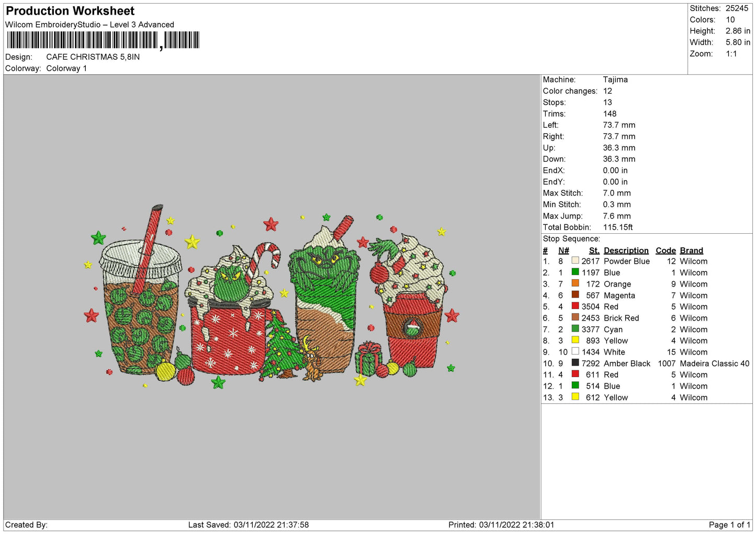Image resolution: width=756 pixels, height=534 pixels.
Task: Click the Color changes value 12
Action: coord(607,91)
